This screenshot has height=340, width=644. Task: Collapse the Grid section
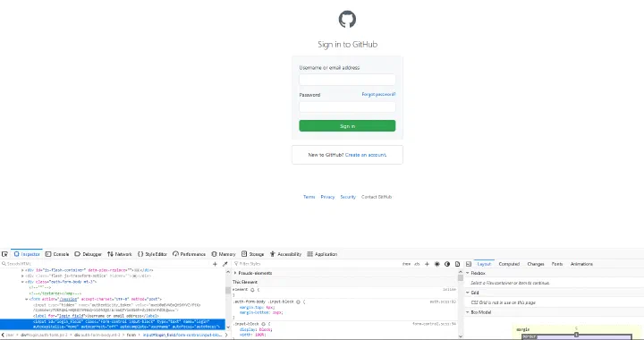pyautogui.click(x=468, y=293)
